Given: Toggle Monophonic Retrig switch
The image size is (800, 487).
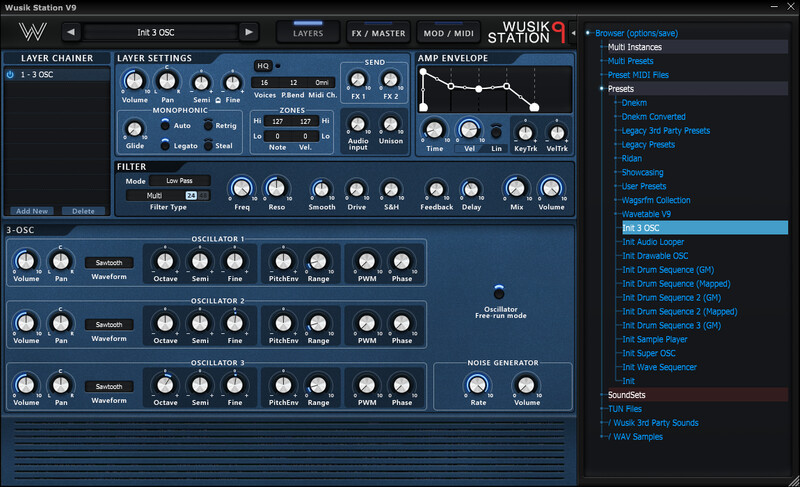Looking at the screenshot, I should 208,125.
